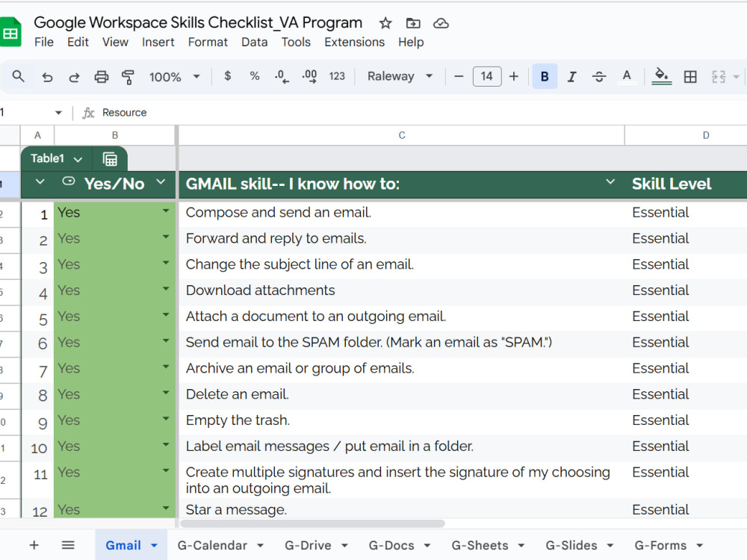Open Yes dropdown for Empty the trash row
This screenshot has width=747, height=560.
(166, 419)
